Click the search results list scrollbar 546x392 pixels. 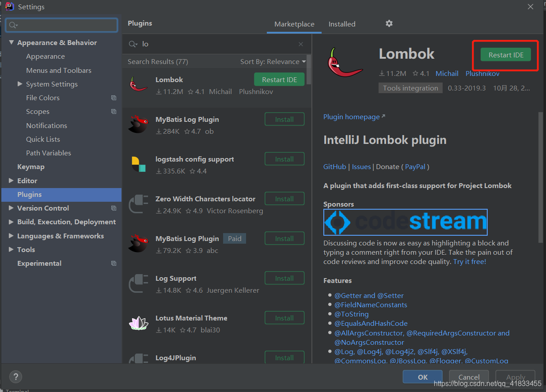tap(309, 69)
